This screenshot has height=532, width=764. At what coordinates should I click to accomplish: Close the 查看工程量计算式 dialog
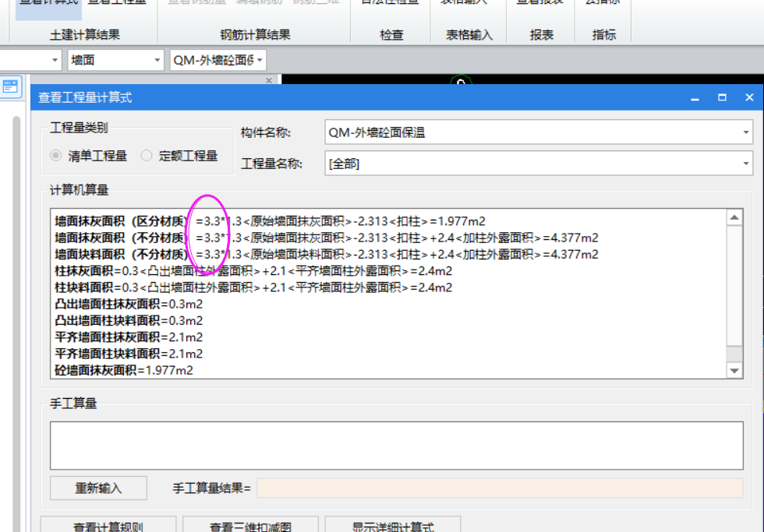click(x=749, y=98)
